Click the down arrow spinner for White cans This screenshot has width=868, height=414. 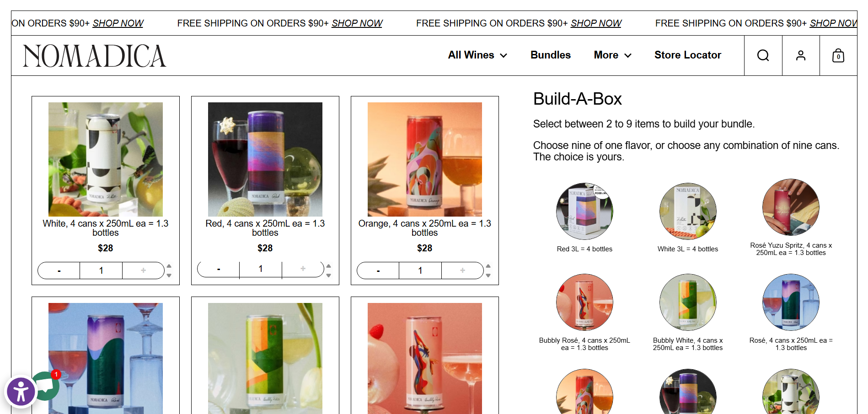point(169,276)
